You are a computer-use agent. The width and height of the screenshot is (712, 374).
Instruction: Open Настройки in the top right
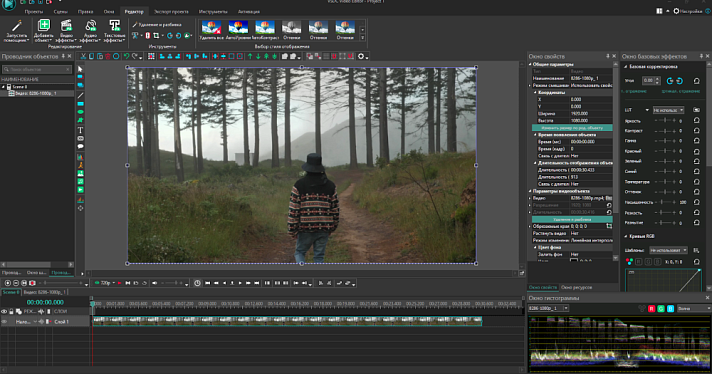(x=687, y=11)
